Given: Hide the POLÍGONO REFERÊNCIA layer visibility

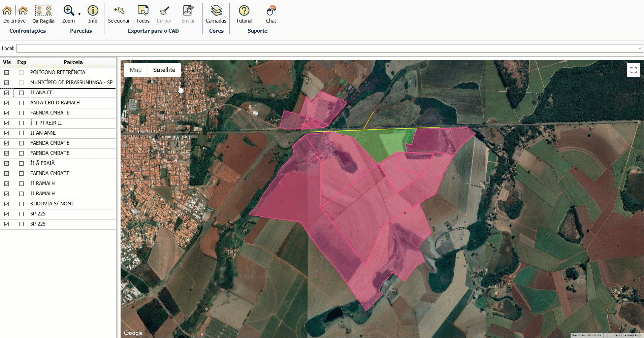Looking at the screenshot, I should tap(7, 72).
